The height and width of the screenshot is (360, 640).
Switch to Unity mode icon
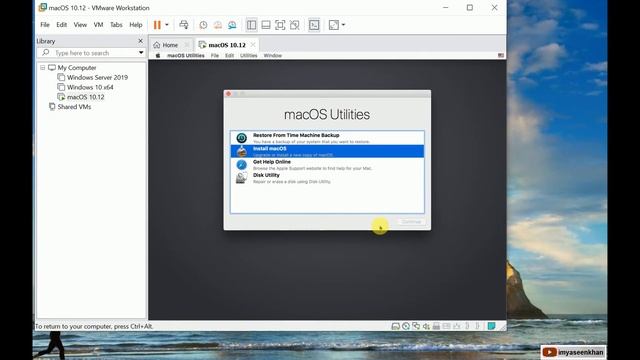pos(294,25)
